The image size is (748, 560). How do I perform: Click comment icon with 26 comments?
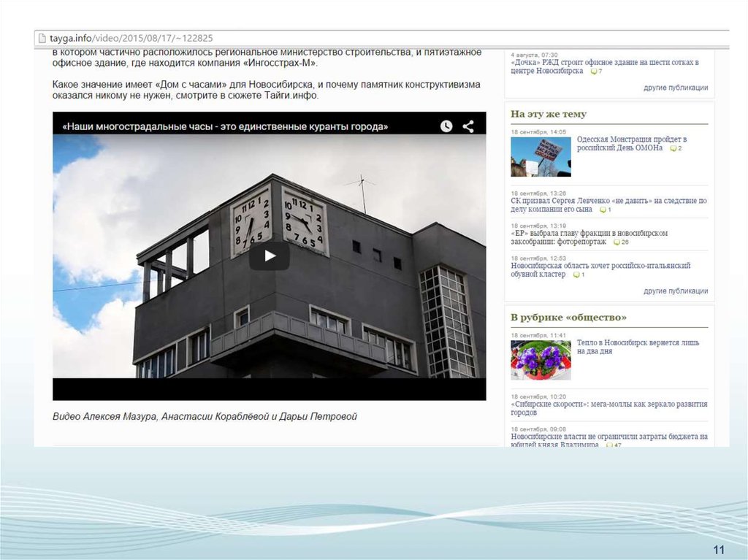tap(617, 242)
